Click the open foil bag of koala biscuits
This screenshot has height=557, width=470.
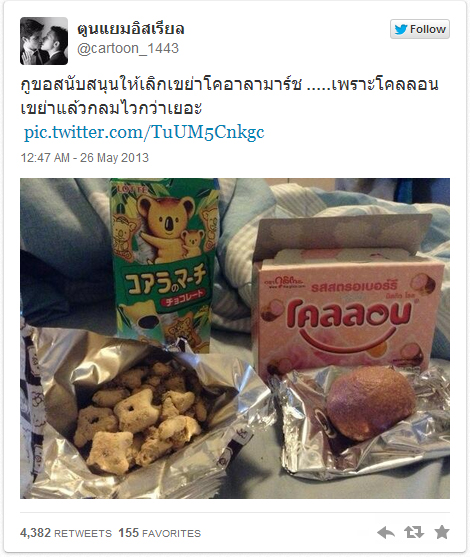pyautogui.click(x=142, y=412)
